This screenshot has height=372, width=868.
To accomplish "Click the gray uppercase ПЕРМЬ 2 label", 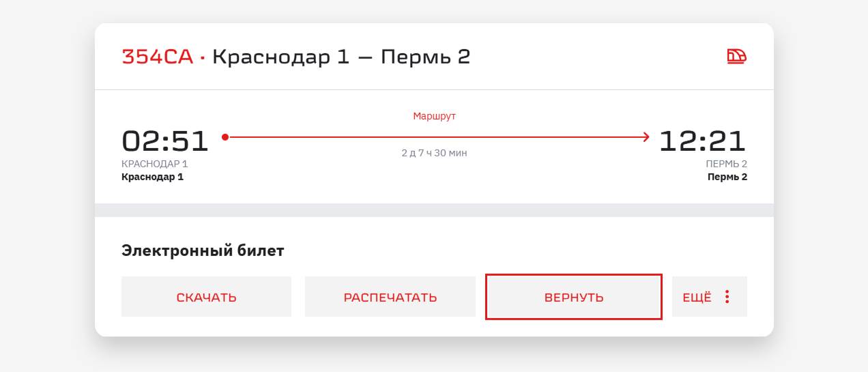I will coord(726,164).
